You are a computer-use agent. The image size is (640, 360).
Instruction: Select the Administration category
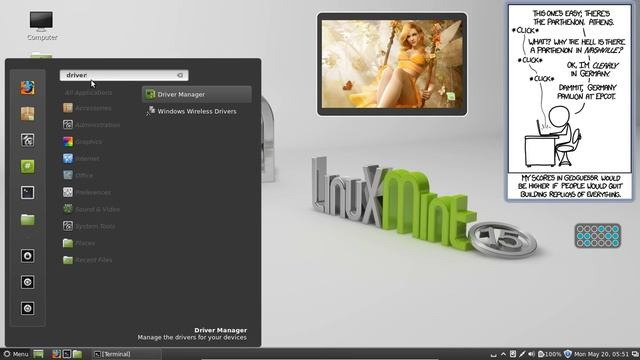click(x=91, y=124)
